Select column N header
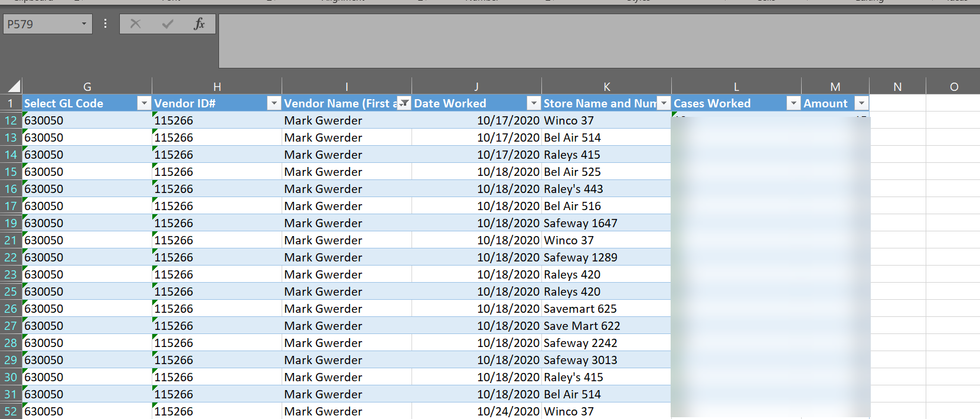 coord(897,87)
